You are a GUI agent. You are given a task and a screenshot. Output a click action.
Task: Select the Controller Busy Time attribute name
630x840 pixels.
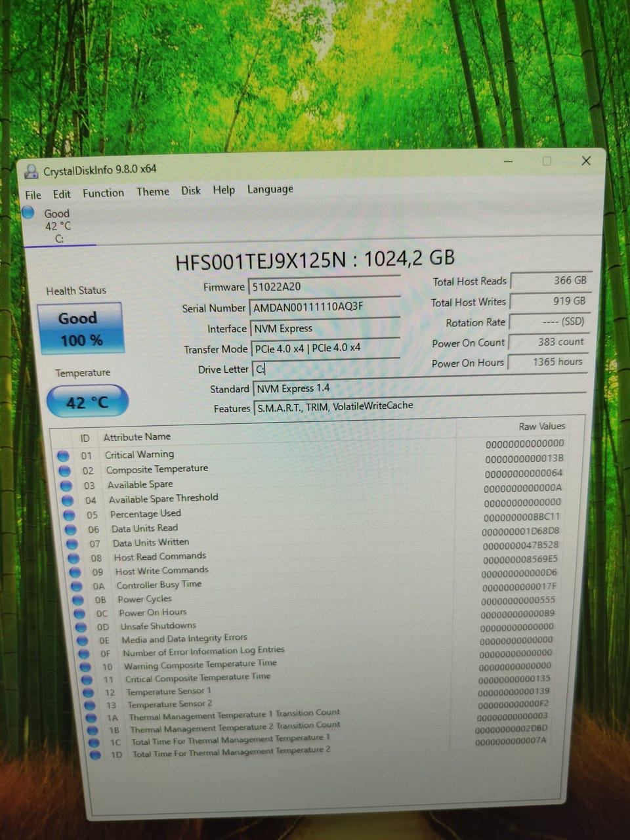click(x=159, y=585)
